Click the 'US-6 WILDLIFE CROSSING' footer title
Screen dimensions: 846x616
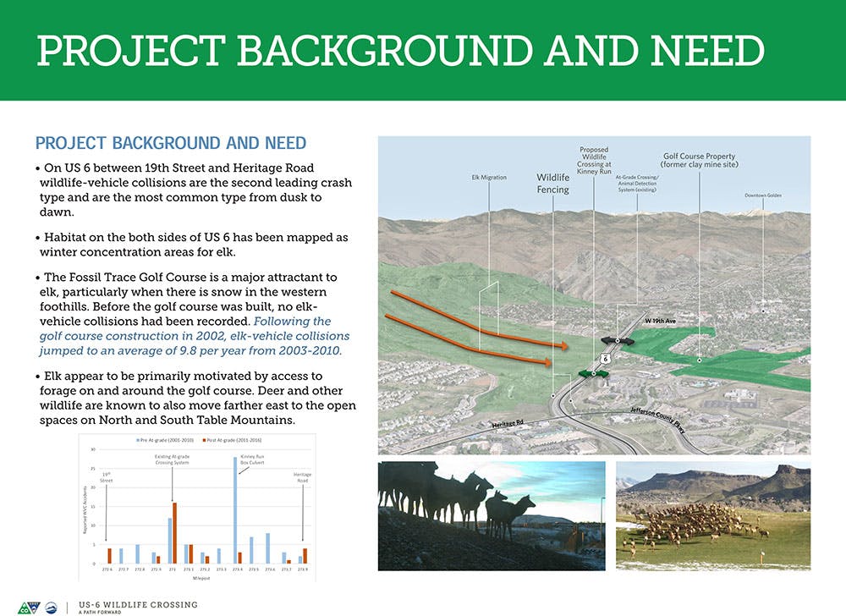point(138,605)
